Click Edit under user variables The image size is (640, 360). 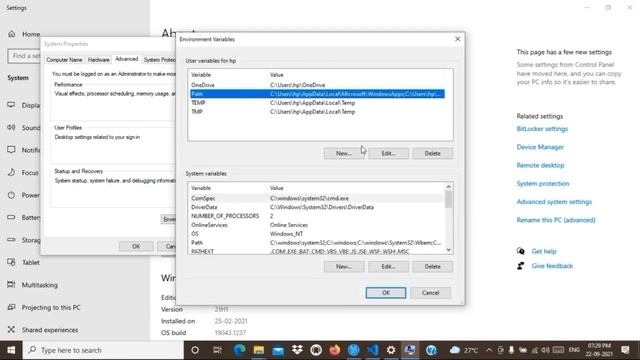pos(388,153)
